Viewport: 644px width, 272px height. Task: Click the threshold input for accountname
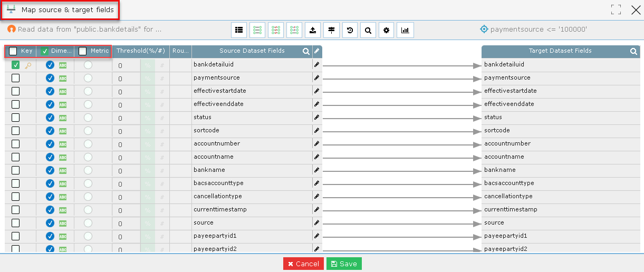(x=126, y=158)
